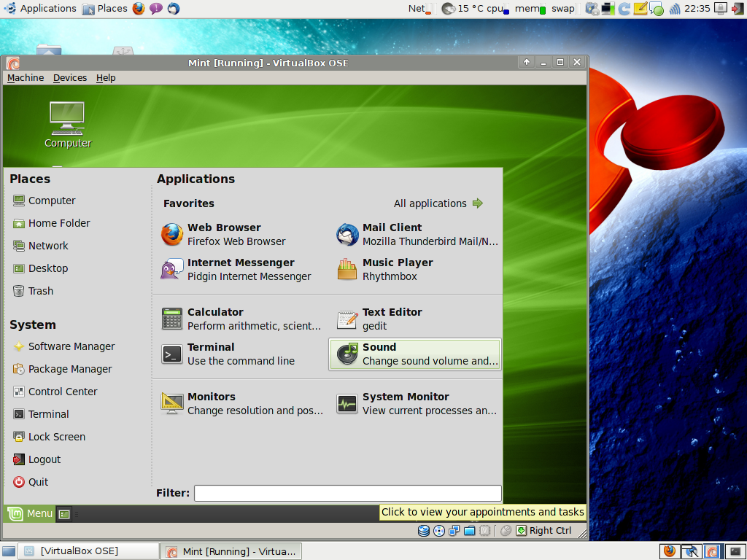Screen dimensions: 747x560
Task: Click inside the Filter field
Action: coord(347,493)
